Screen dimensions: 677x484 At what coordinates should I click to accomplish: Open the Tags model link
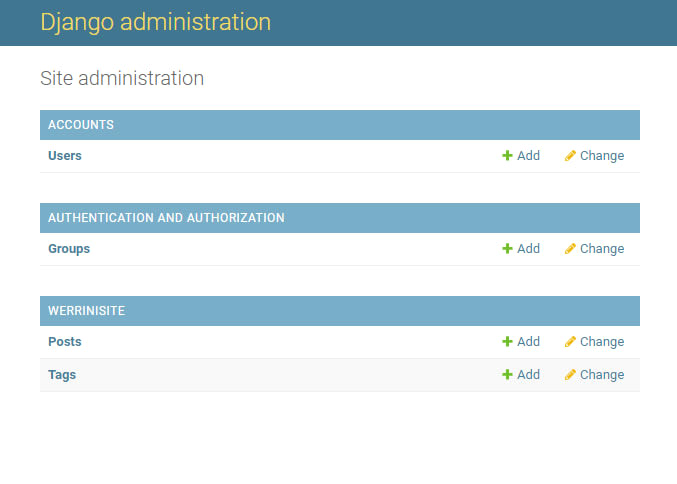tap(62, 375)
